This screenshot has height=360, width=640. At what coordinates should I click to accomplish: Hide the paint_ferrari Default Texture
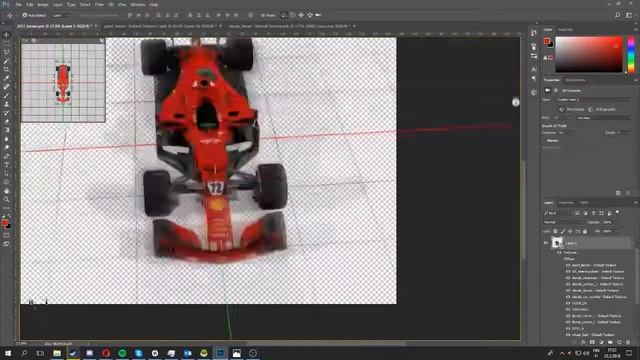[568, 265]
